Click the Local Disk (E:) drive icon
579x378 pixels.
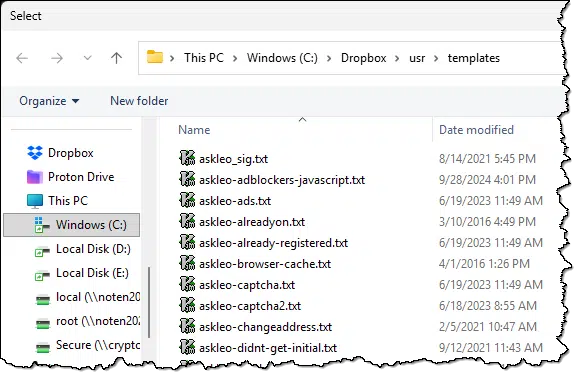42,275
